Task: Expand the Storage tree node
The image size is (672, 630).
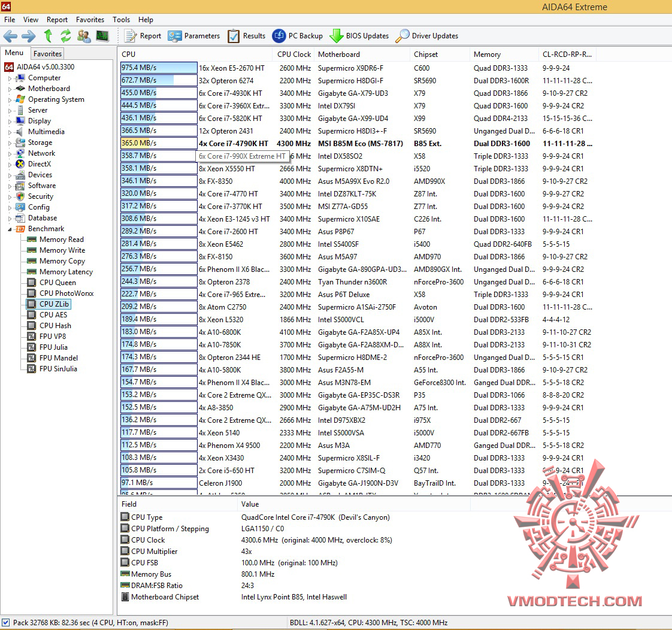Action: pos(10,143)
